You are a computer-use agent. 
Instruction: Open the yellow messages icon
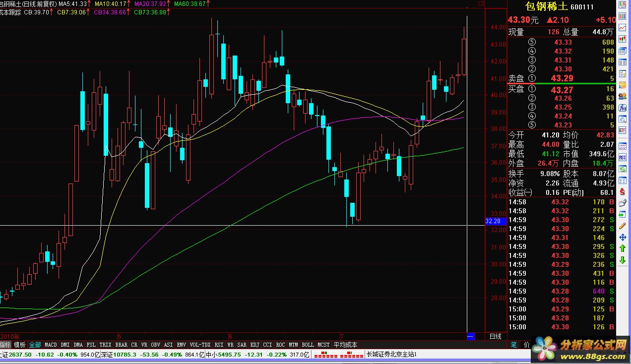pos(622,85)
